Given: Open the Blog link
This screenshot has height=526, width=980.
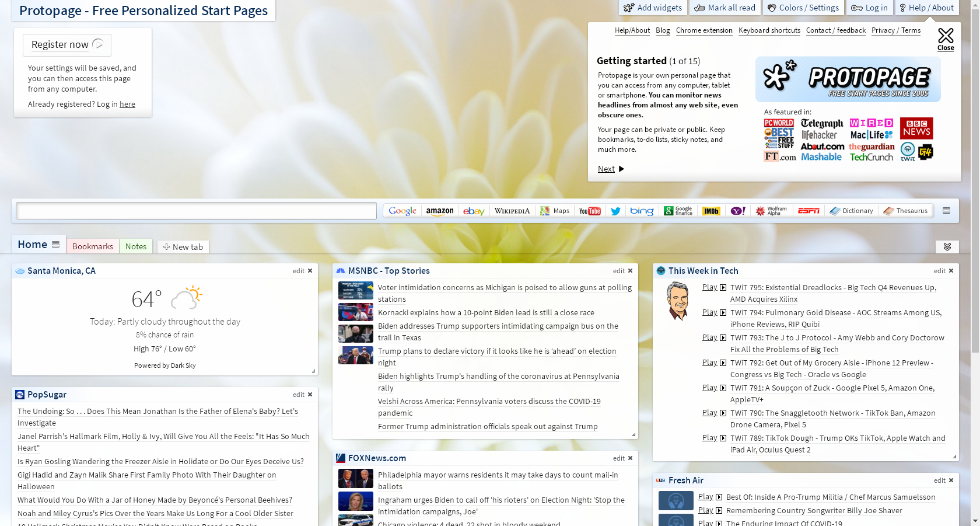Looking at the screenshot, I should 663,30.
